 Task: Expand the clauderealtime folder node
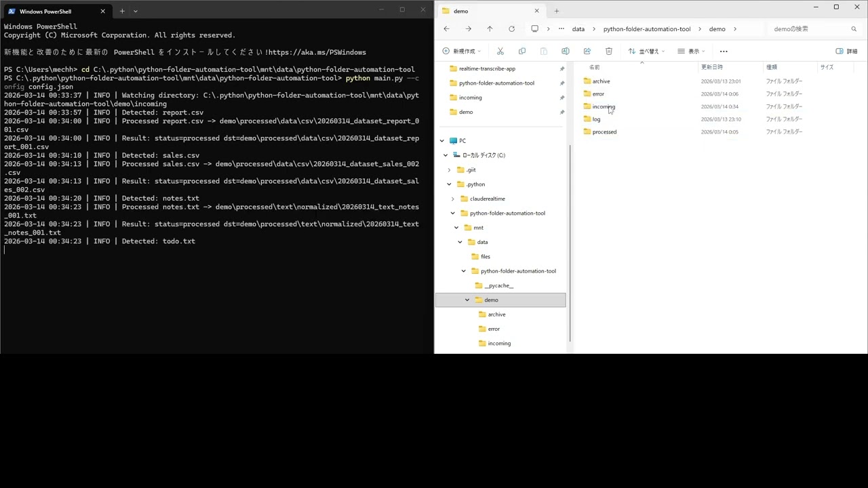click(x=453, y=199)
